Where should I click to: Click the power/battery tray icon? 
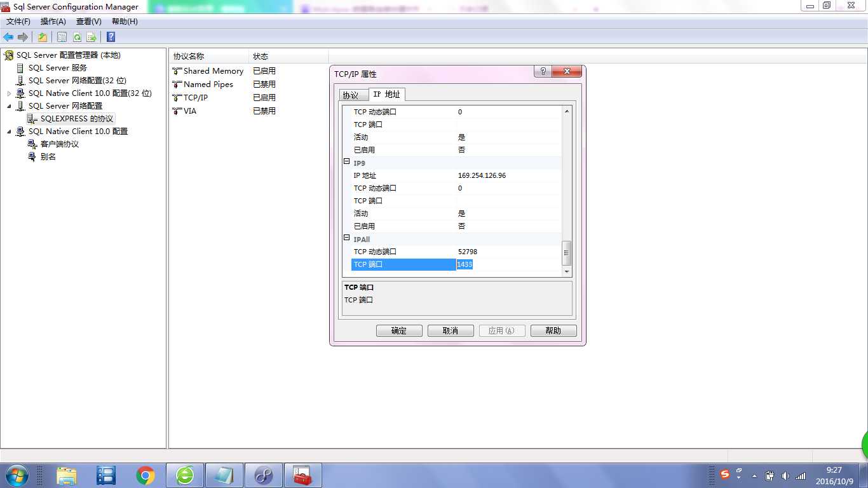coord(770,476)
